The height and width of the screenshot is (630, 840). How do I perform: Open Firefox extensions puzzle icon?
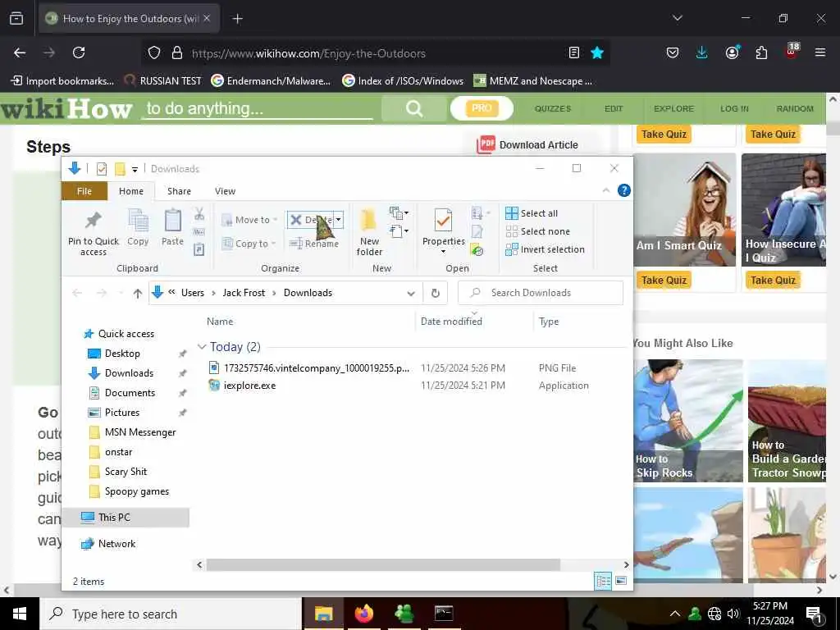point(761,52)
